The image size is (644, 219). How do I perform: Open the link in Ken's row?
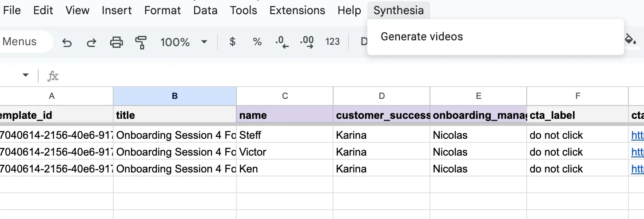click(637, 169)
